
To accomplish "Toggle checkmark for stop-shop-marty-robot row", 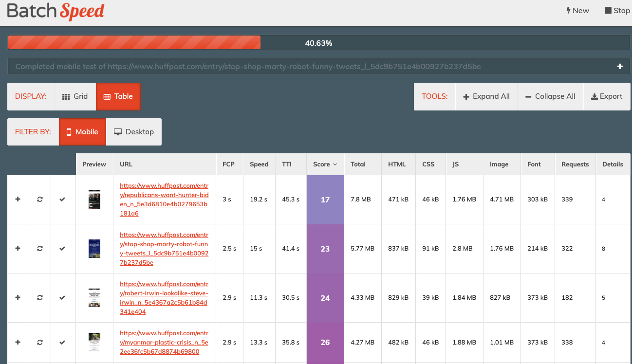I will pos(62,249).
